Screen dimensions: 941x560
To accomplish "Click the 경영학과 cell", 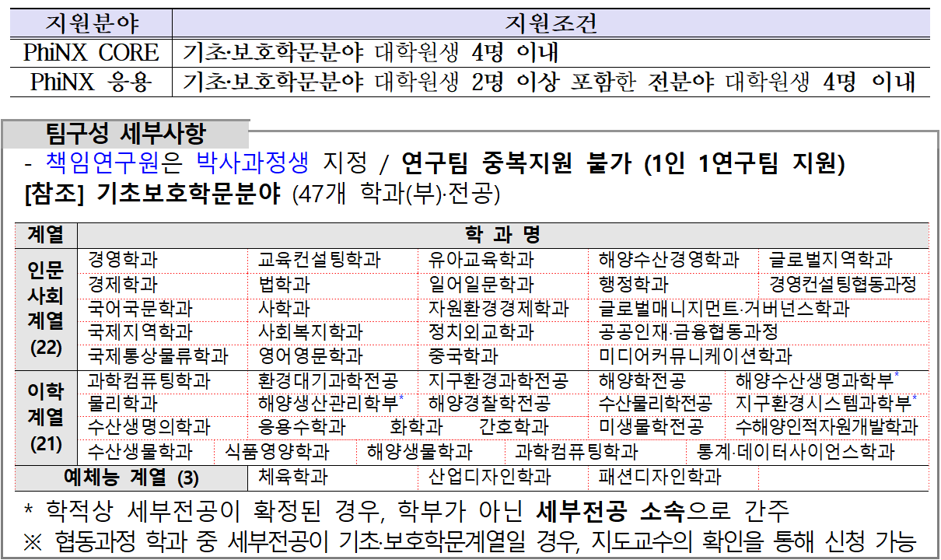I will [122, 260].
